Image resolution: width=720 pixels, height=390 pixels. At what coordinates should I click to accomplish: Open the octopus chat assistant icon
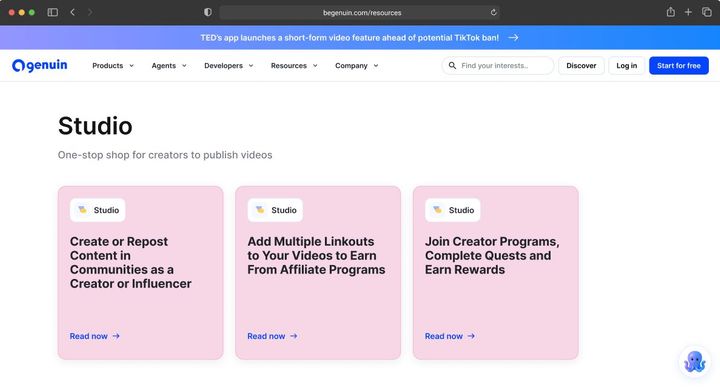[695, 362]
